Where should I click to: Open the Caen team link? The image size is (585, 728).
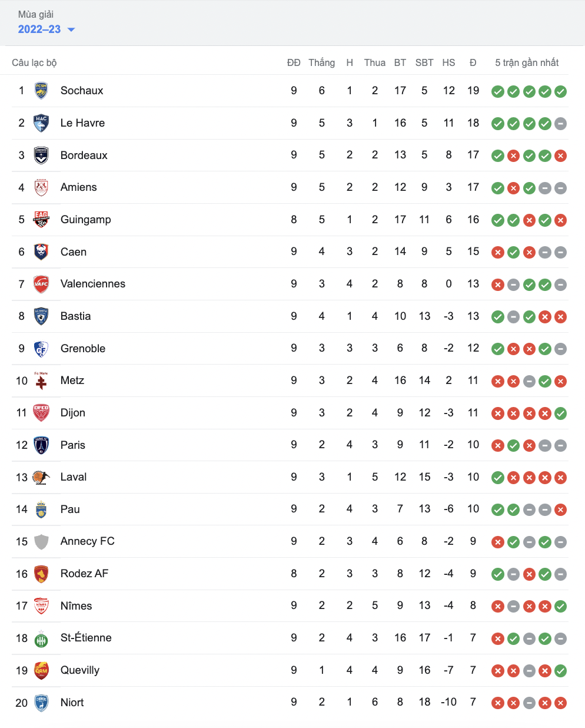click(74, 252)
